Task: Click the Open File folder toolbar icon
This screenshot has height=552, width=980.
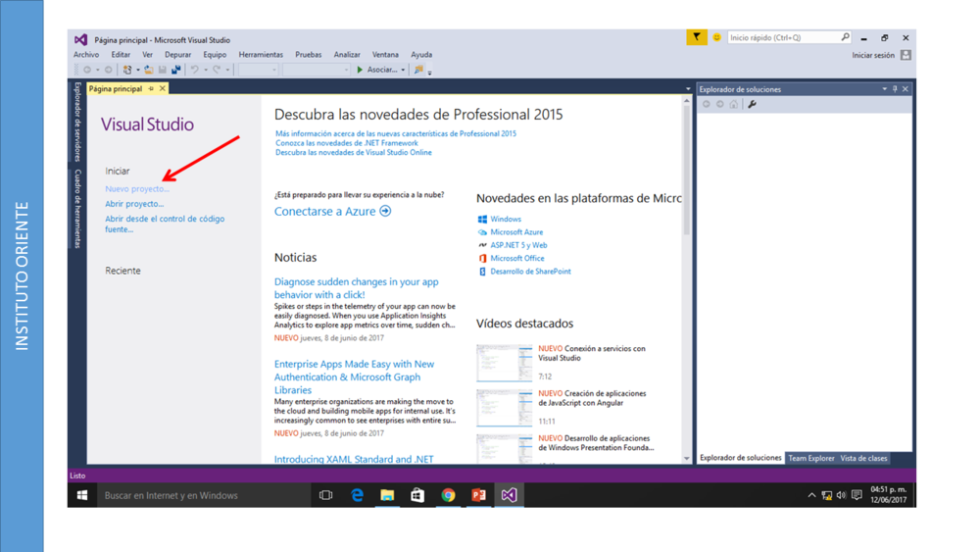Action: point(149,70)
